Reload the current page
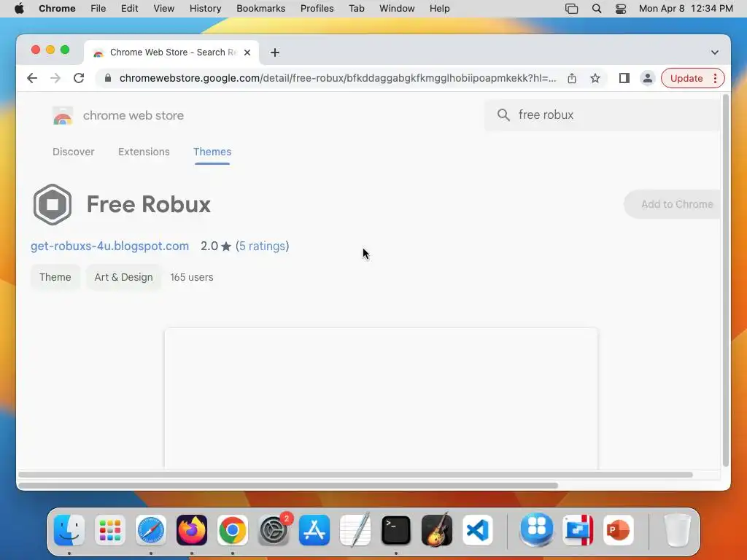The image size is (747, 560). click(x=79, y=78)
